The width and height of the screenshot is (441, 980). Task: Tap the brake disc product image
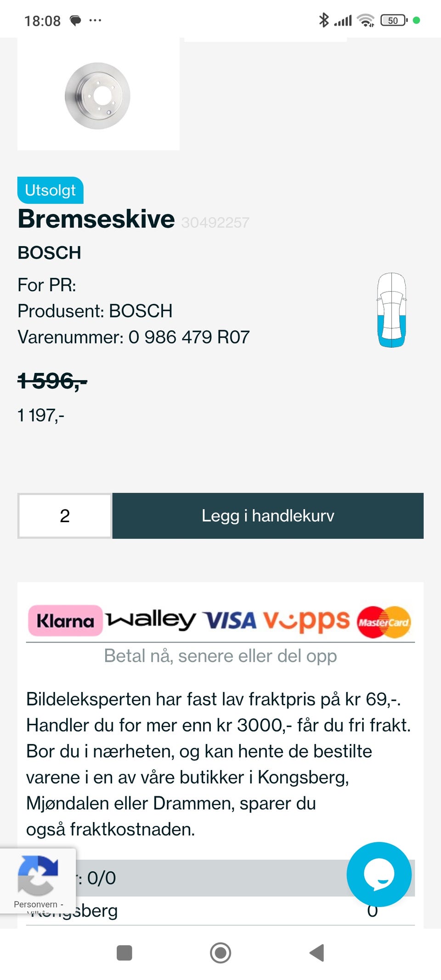[x=98, y=95]
